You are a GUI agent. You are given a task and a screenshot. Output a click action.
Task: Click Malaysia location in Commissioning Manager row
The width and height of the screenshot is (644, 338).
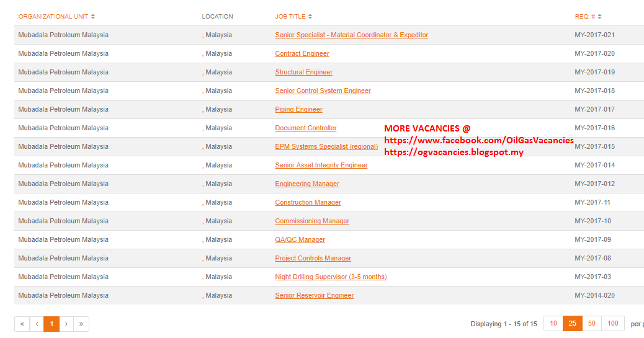tap(217, 221)
